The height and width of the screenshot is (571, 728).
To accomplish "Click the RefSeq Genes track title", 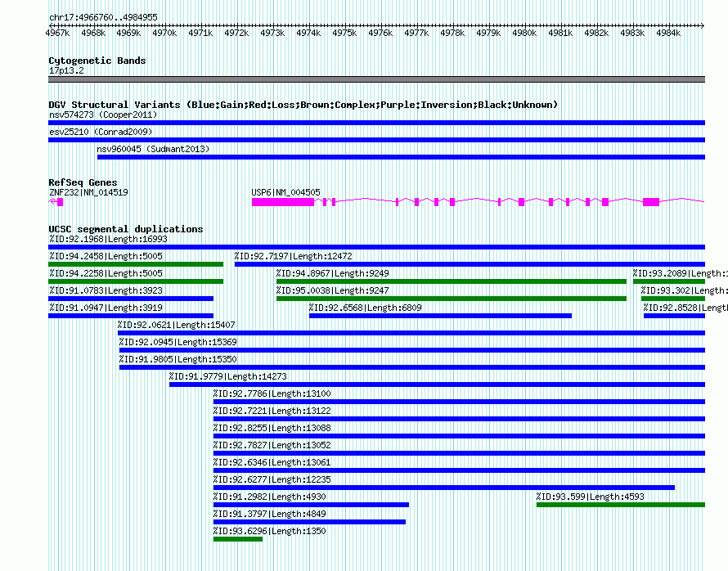I will click(x=83, y=182).
